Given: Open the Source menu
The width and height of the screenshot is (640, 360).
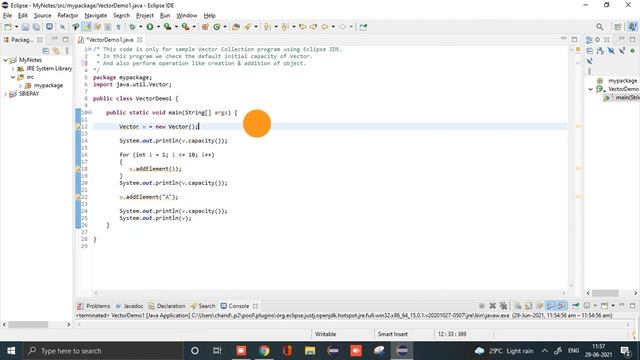Looking at the screenshot, I should (x=42, y=16).
